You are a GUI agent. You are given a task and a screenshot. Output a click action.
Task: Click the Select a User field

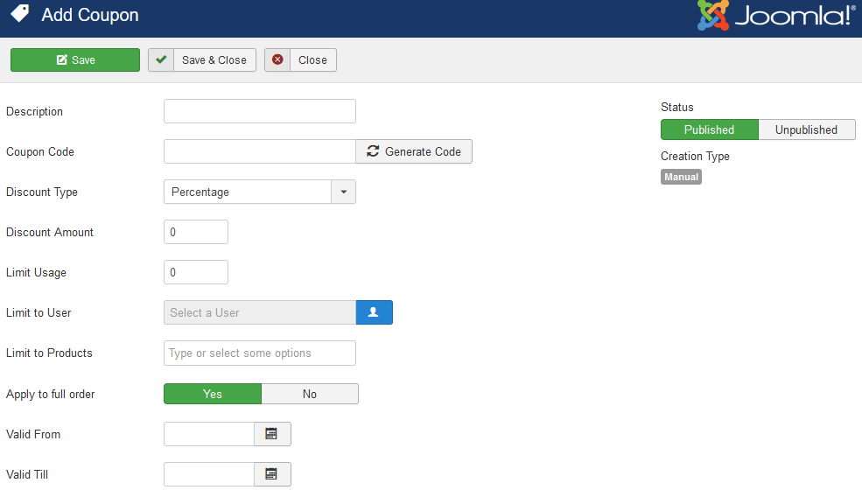pyautogui.click(x=260, y=312)
